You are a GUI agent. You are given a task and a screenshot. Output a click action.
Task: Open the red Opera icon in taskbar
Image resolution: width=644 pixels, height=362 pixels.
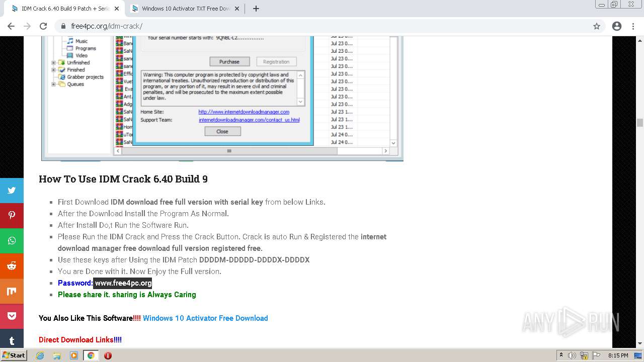click(x=108, y=355)
